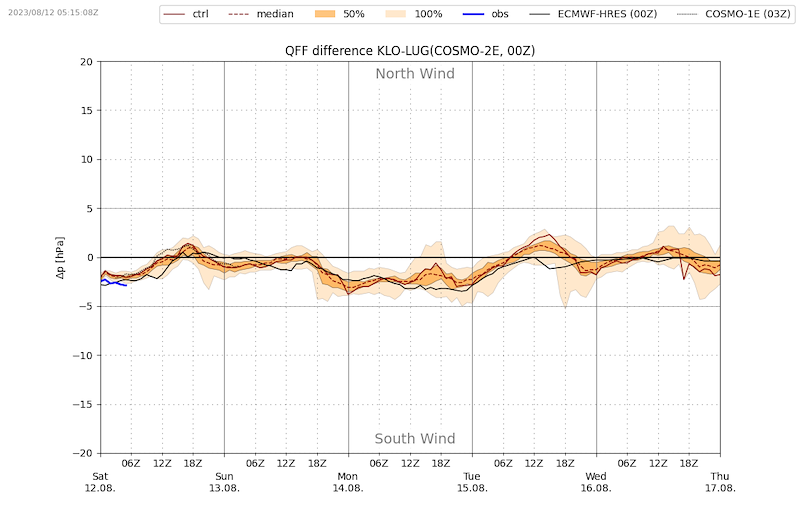Click the 'Mon 14.08.' date label

[x=348, y=482]
